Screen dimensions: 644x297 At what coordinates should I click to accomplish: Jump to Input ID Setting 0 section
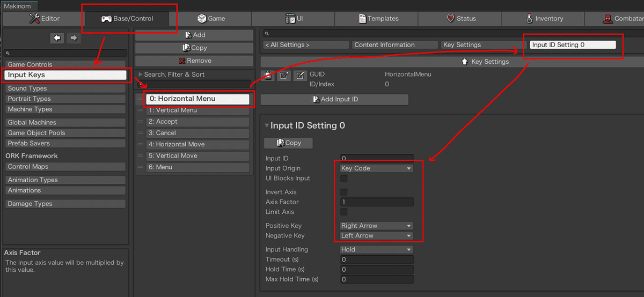(573, 45)
